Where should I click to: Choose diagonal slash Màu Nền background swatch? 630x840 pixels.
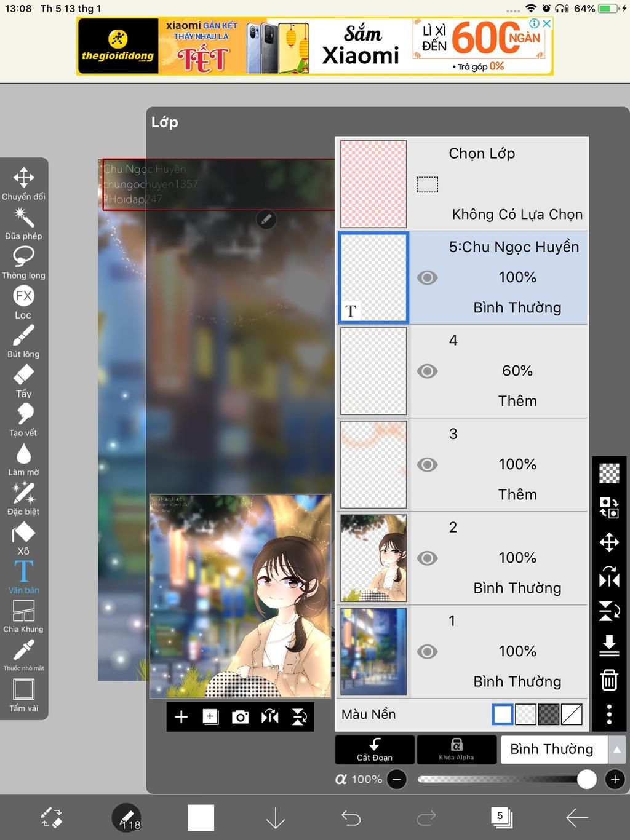click(572, 715)
